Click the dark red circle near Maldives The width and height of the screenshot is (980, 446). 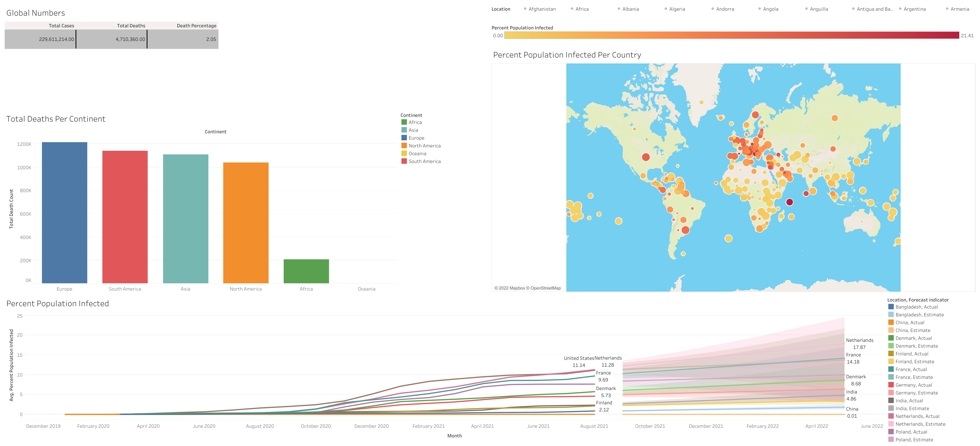click(789, 202)
